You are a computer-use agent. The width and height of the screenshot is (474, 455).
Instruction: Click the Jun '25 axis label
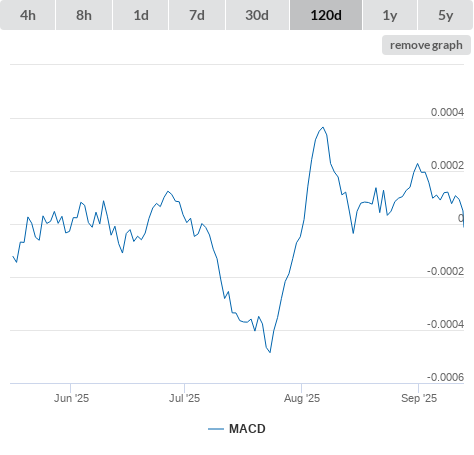[71, 398]
